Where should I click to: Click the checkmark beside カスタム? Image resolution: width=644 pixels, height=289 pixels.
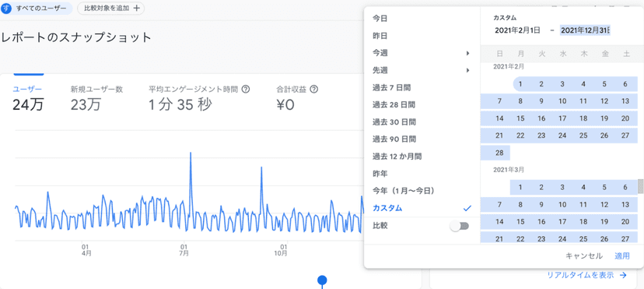(467, 209)
